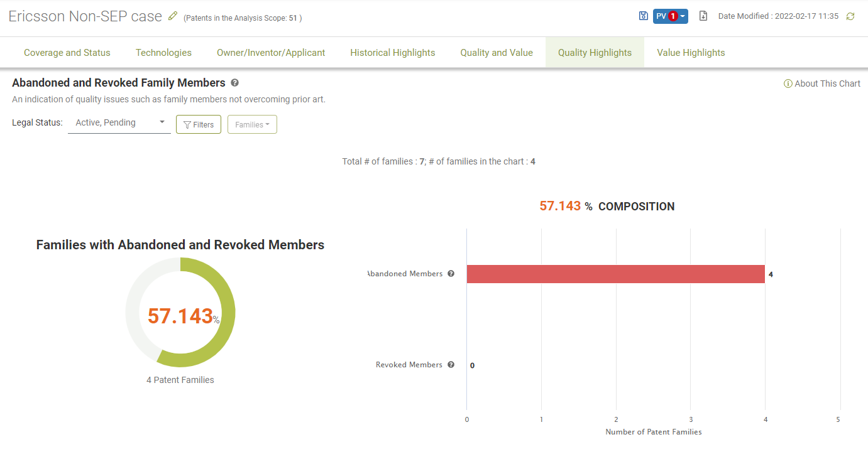Open Owner/Inventor/Applicant tab
Viewport: 868px width, 464px height.
[x=271, y=53]
